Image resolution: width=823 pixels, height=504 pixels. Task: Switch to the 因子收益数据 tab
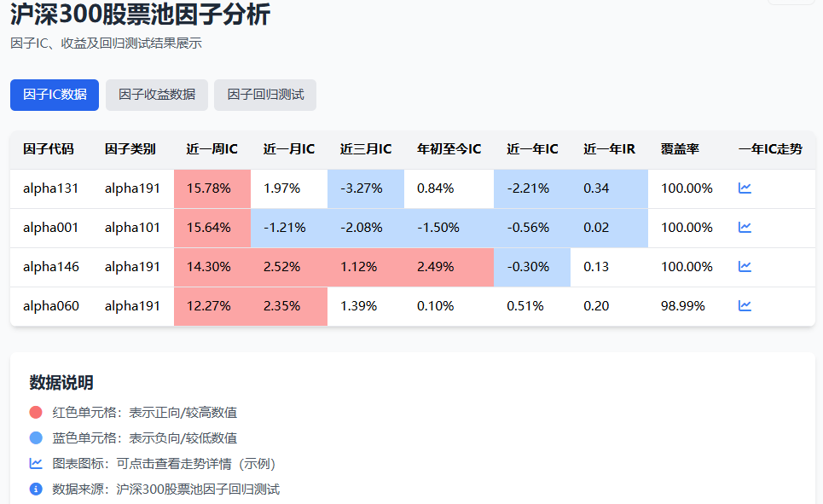click(x=157, y=95)
